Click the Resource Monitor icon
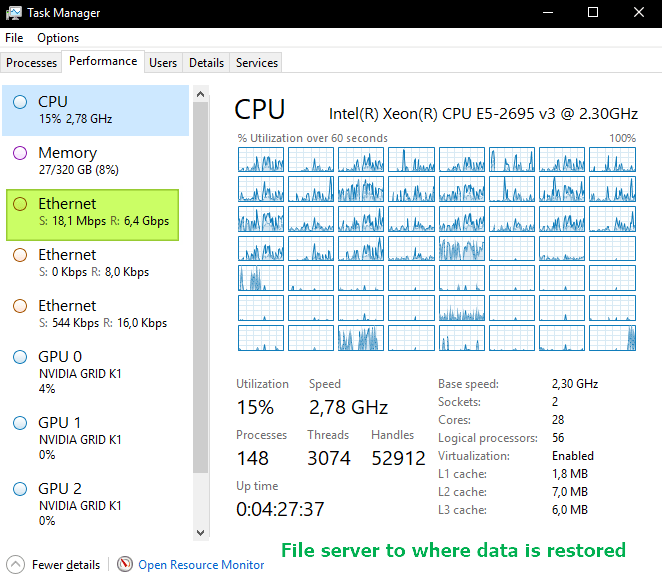662x588 pixels. click(x=125, y=564)
